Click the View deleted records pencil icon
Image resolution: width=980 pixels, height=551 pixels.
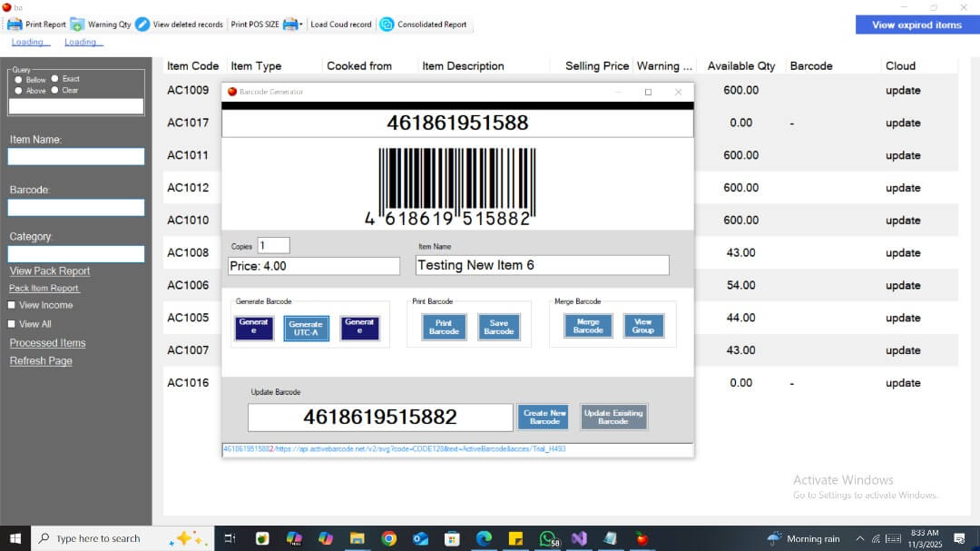click(142, 25)
